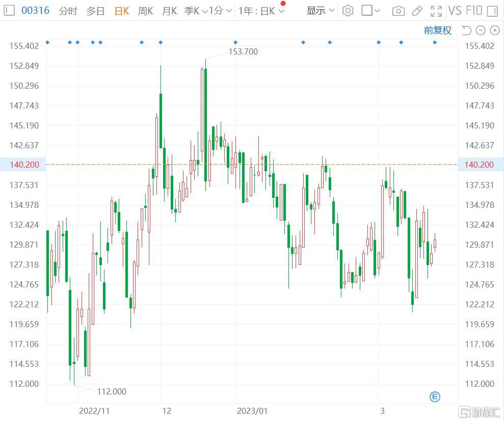This screenshot has width=504, height=422.
Task: Expand the 1年:日K range dropdown
Action: 261,11
